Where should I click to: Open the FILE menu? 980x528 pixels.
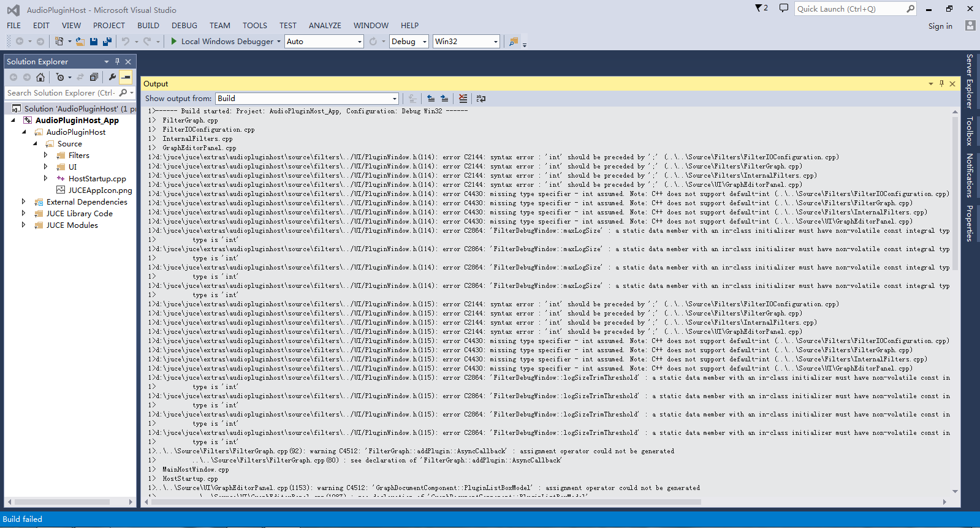pos(14,25)
